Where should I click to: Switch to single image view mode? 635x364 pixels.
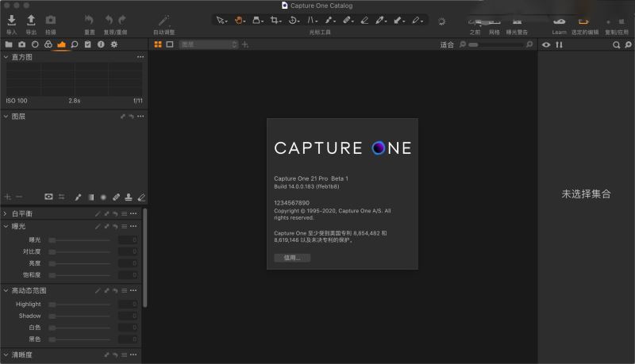(170, 45)
